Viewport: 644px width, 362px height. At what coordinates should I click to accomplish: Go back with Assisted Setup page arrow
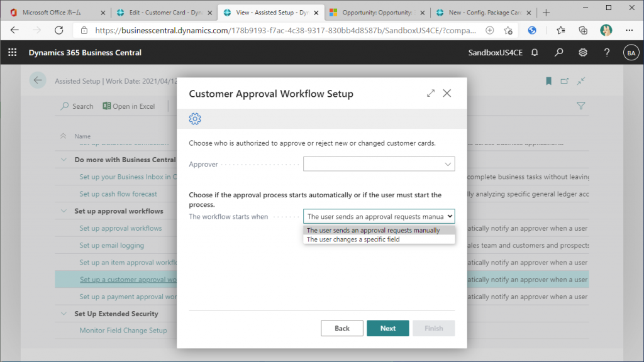[x=38, y=80]
